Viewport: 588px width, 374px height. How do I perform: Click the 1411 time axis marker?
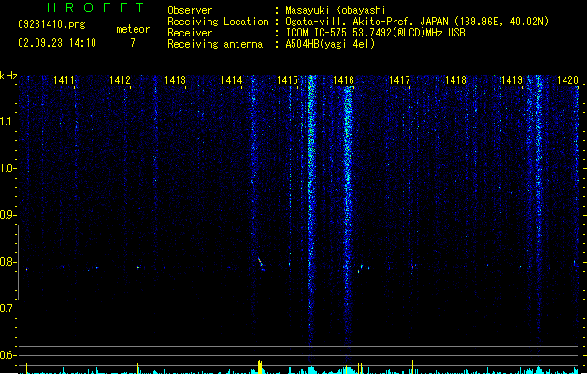point(64,80)
